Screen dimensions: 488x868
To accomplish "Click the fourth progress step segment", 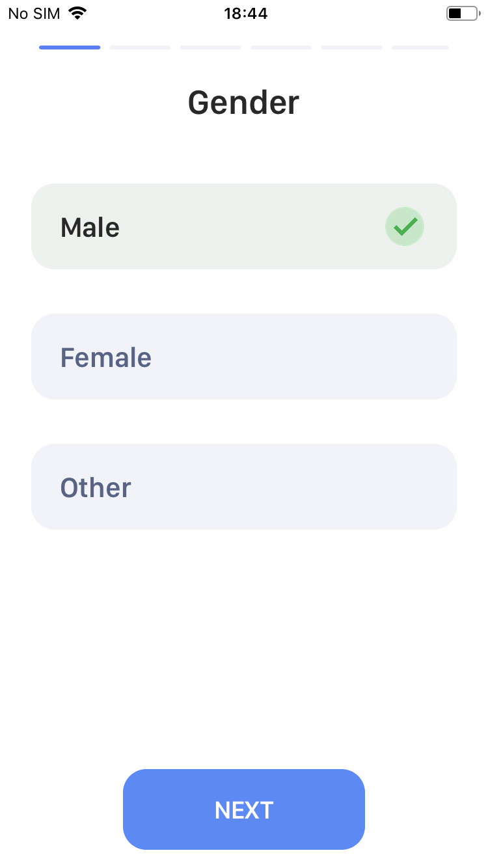I will (x=281, y=47).
